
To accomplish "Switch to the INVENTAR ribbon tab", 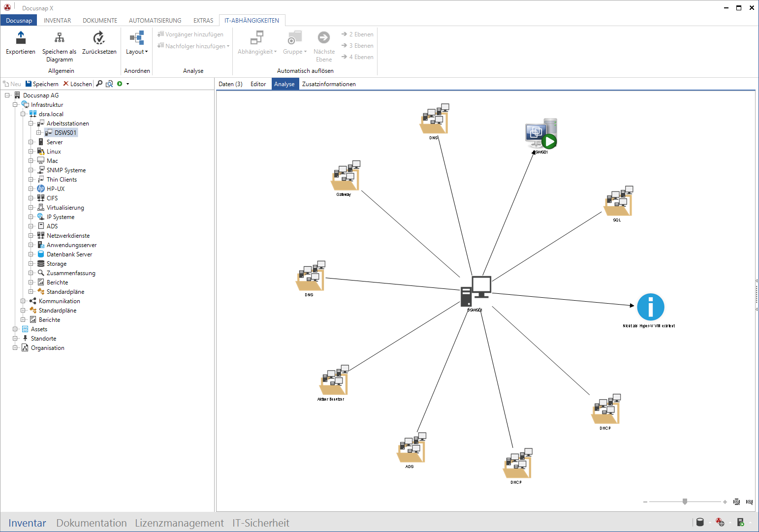I will [x=57, y=20].
